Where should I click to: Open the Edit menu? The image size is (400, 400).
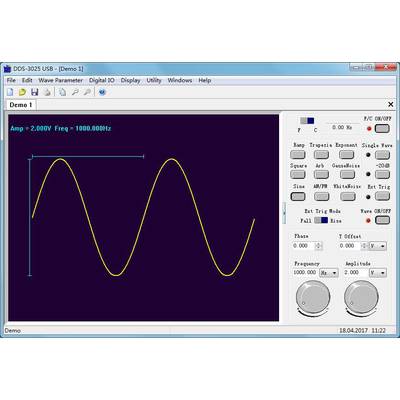pos(27,80)
